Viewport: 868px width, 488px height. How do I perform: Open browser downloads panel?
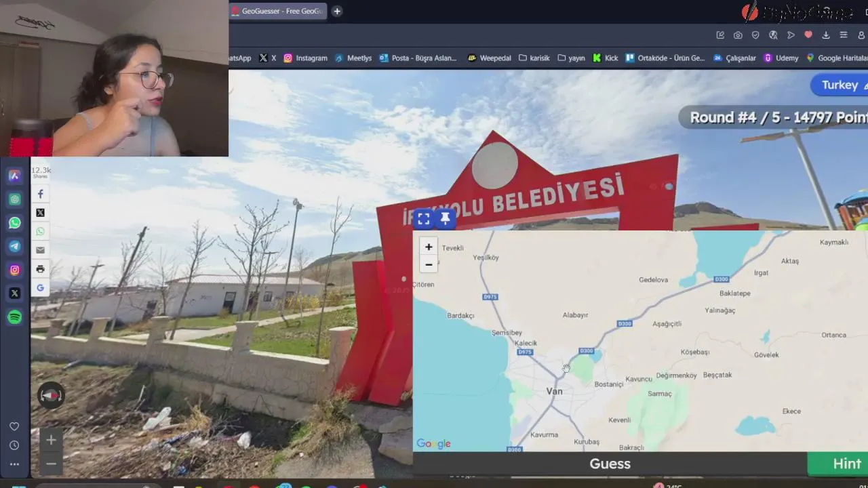pos(826,35)
